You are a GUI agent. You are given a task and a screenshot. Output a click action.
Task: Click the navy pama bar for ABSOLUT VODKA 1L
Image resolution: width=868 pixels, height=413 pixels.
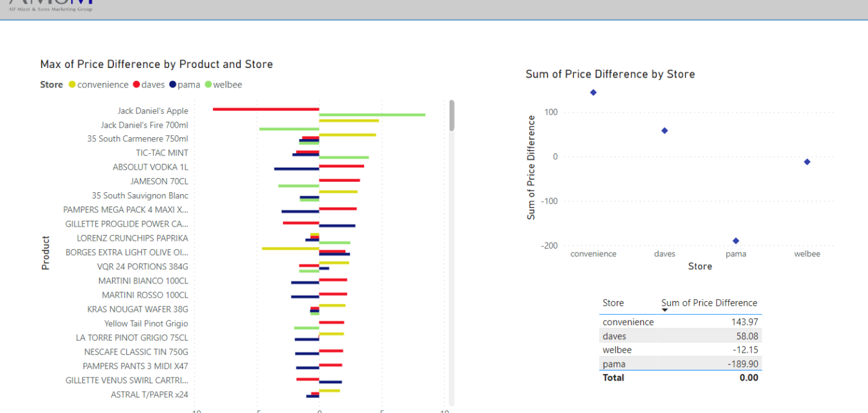(x=297, y=169)
